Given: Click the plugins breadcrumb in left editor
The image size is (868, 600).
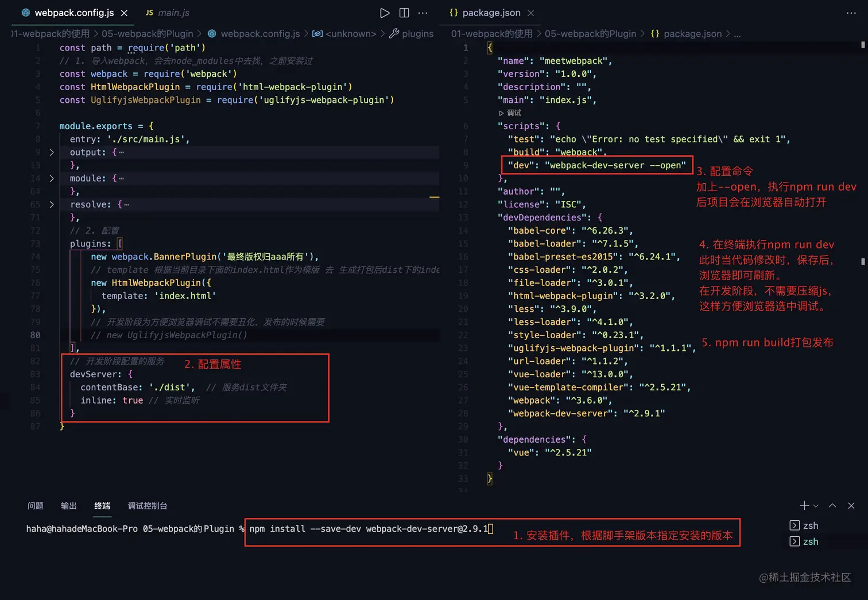Looking at the screenshot, I should [x=412, y=34].
